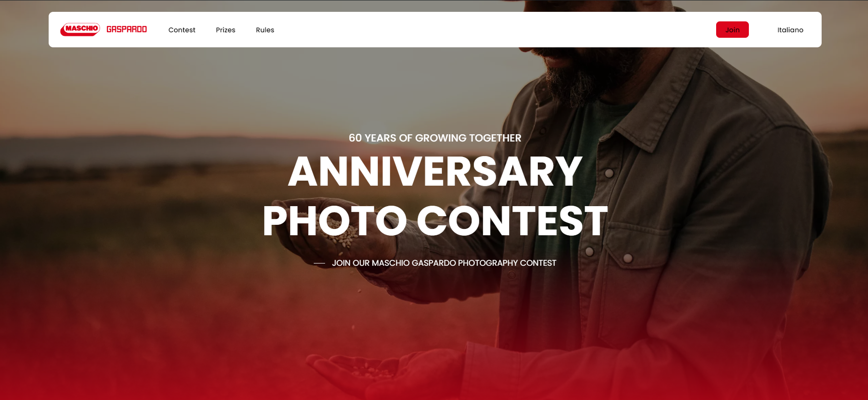
Task: Click the red Maschio oval logo
Action: [x=80, y=29]
